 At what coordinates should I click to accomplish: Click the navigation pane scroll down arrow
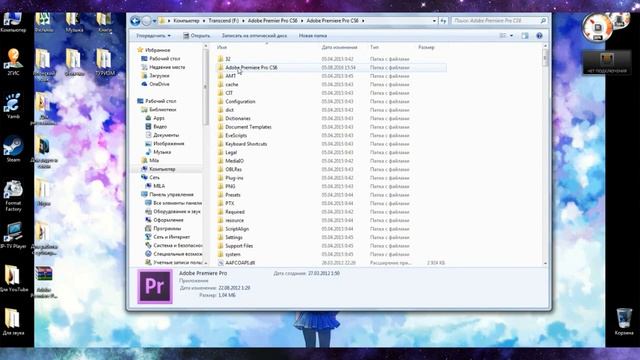pos(205,263)
